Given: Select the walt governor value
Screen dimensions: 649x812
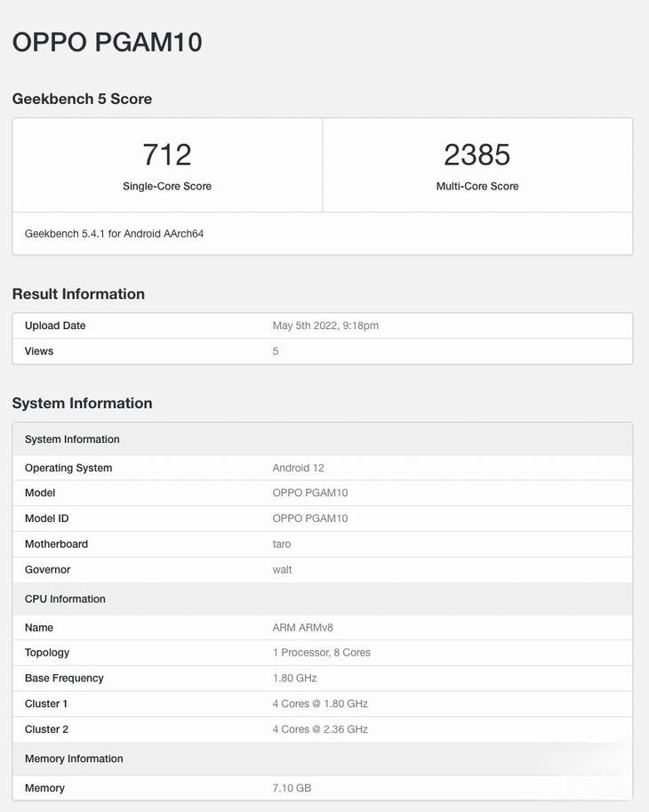Looking at the screenshot, I should coord(282,569).
